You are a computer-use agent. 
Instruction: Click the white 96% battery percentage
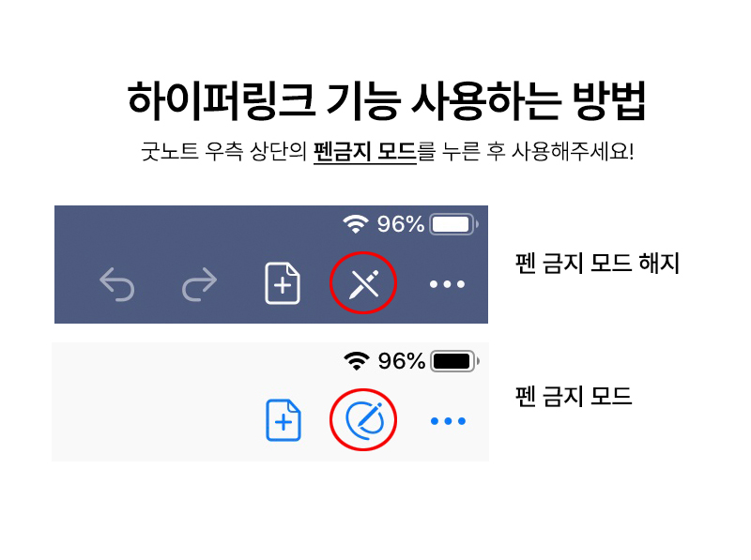point(401,224)
